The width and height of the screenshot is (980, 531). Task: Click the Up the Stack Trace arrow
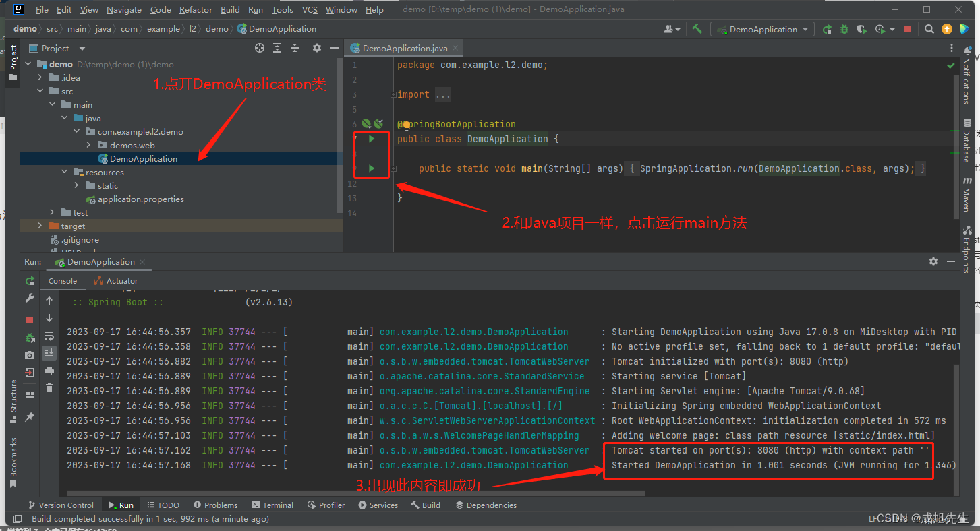[x=49, y=301]
